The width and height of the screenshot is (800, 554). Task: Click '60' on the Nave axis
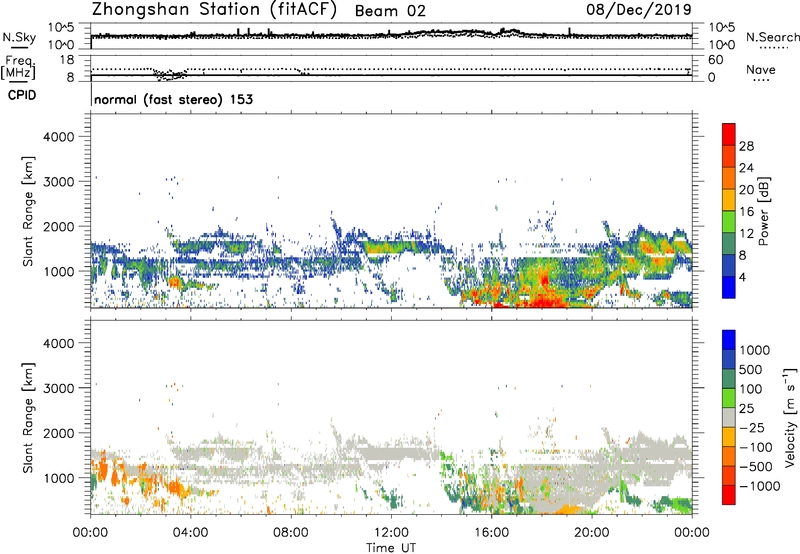pos(715,60)
